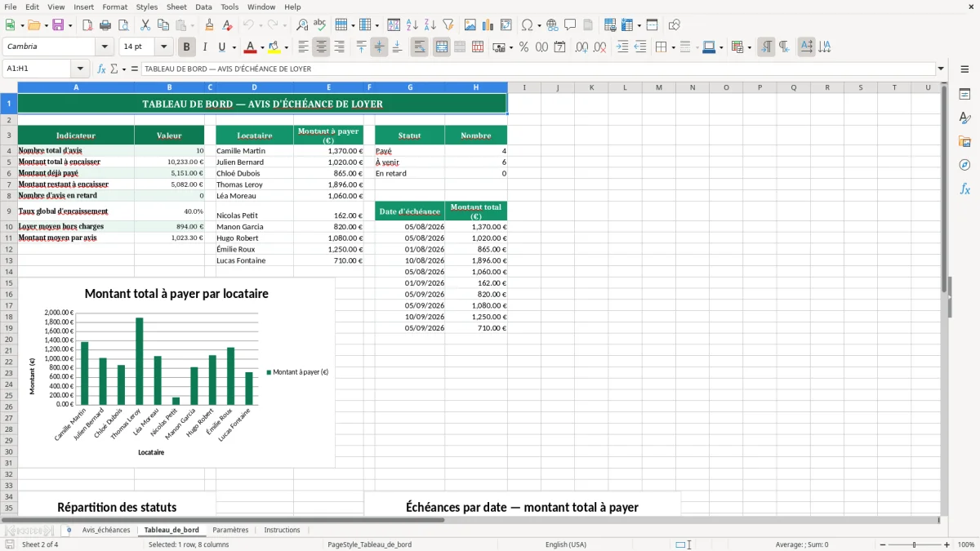
Task: Click Sort Ascending icon
Action: (x=412, y=25)
